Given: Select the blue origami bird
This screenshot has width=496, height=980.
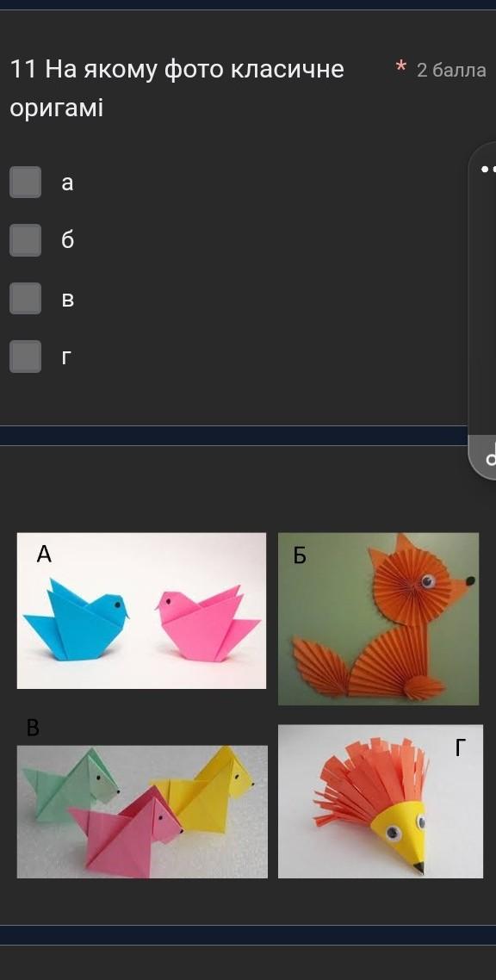Looking at the screenshot, I should 77,619.
